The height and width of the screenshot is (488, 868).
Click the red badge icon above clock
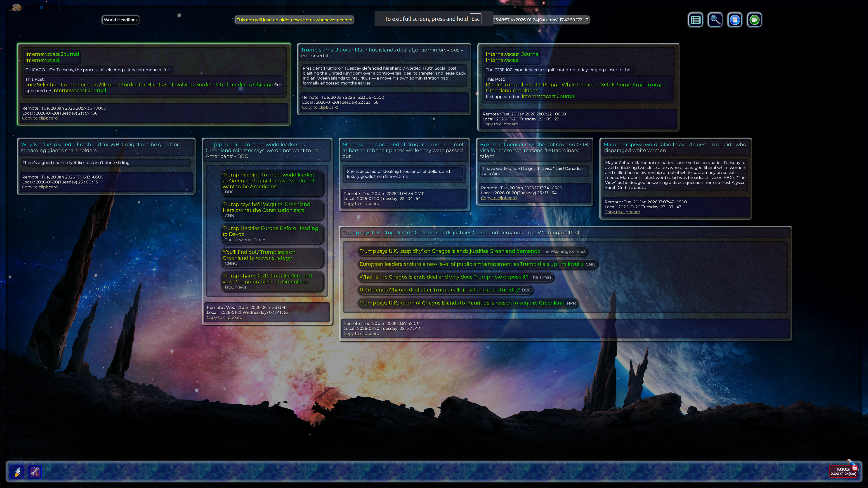point(854,468)
